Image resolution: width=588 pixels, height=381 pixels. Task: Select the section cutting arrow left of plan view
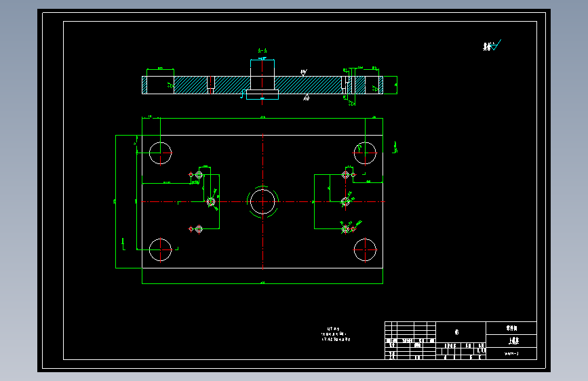[x=123, y=244]
